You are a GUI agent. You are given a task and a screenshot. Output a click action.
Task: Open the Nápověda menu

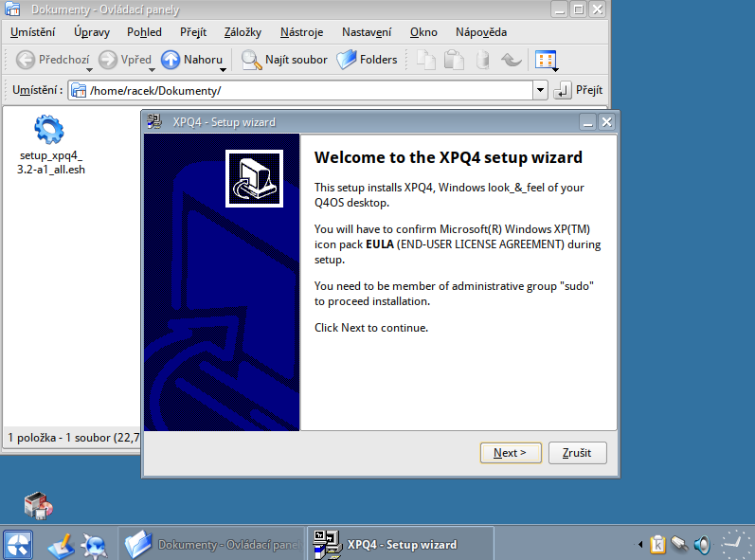[x=481, y=32]
